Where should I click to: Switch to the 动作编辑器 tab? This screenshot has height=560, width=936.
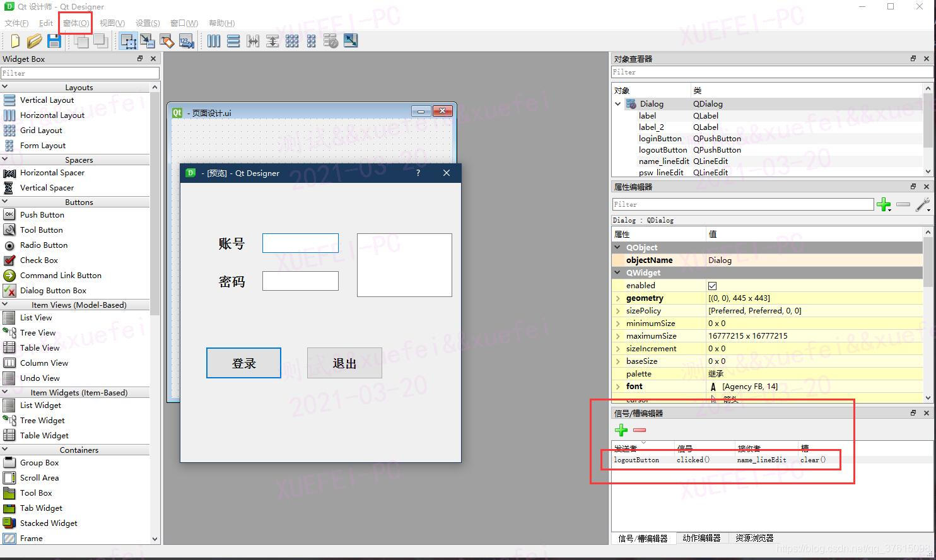click(701, 538)
